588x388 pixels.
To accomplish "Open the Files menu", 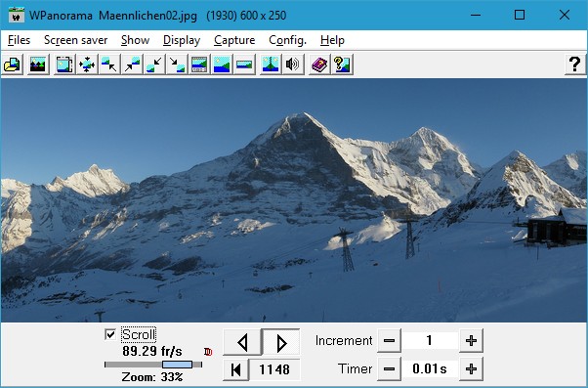I will pos(19,40).
